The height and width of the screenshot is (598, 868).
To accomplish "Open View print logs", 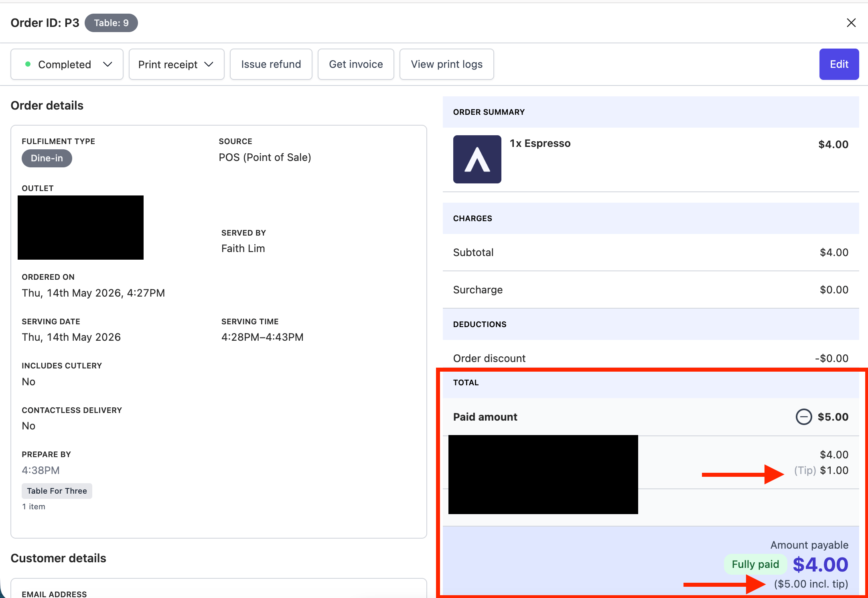I will (x=447, y=64).
